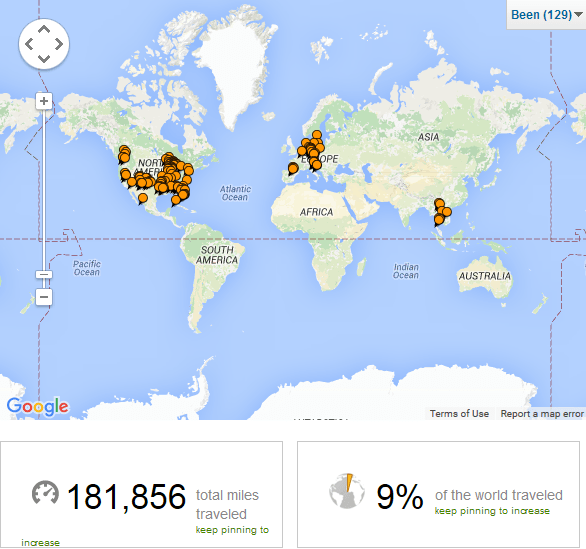Click the ASIA map label
Viewport: 586px width, 549px height.
click(428, 137)
